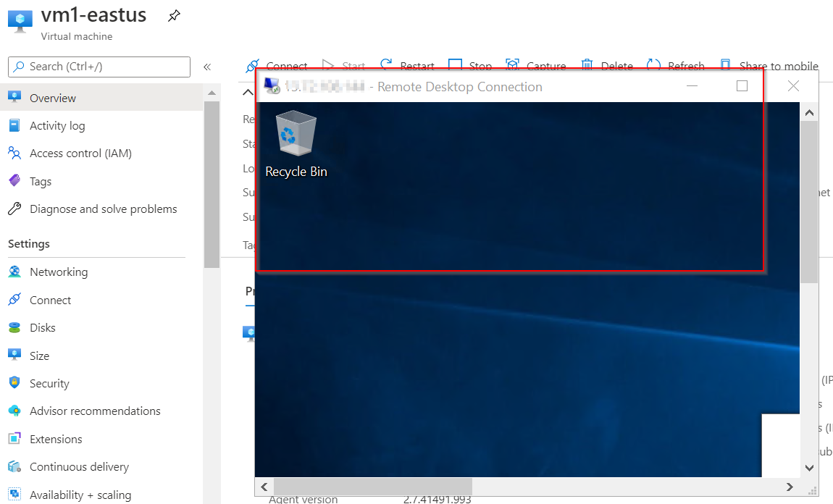Viewport: 833px width, 504px height.
Task: Pin vm1-eastus to the dashboard
Action: 174,14
